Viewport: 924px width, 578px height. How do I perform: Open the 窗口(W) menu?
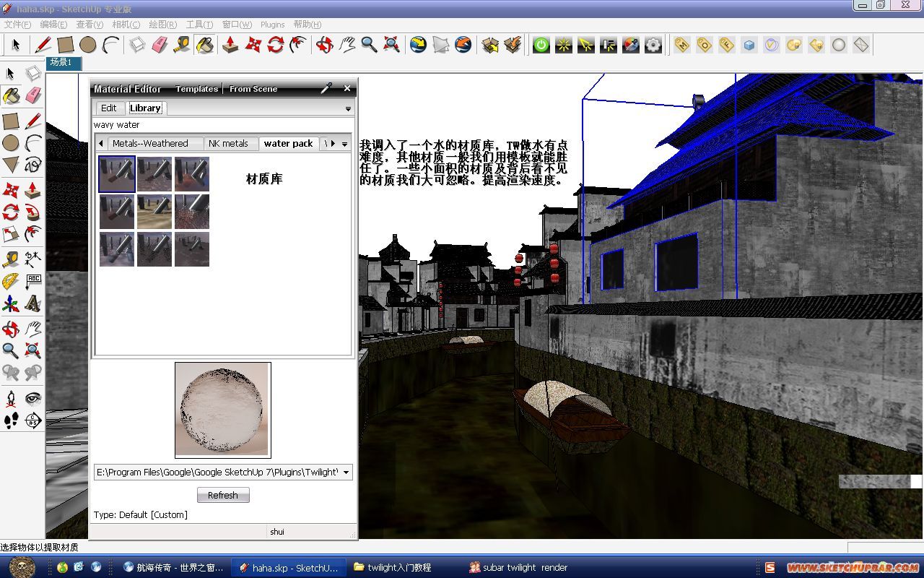pos(236,25)
